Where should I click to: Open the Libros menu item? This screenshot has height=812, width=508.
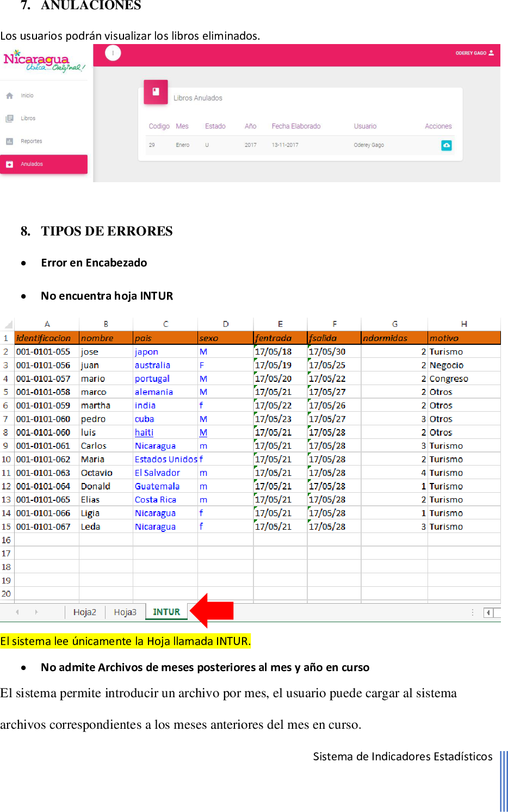tap(28, 119)
